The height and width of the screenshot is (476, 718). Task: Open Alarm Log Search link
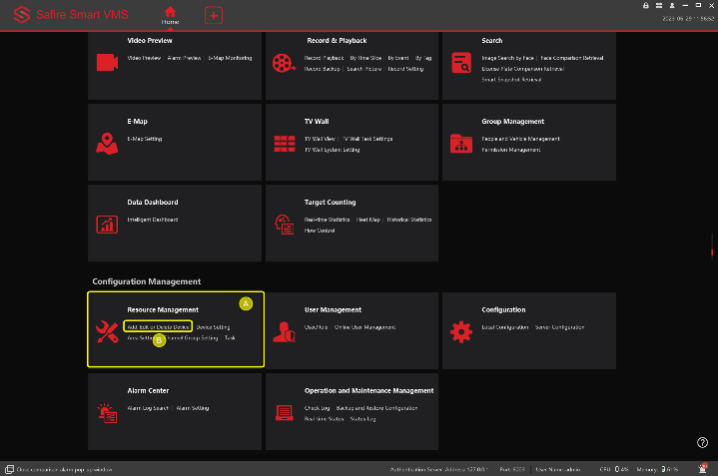(148, 408)
